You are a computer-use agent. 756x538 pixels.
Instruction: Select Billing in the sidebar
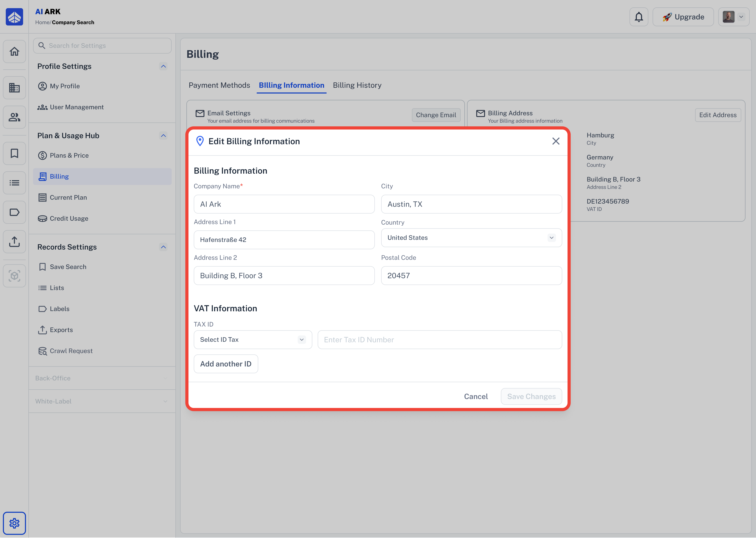click(102, 176)
